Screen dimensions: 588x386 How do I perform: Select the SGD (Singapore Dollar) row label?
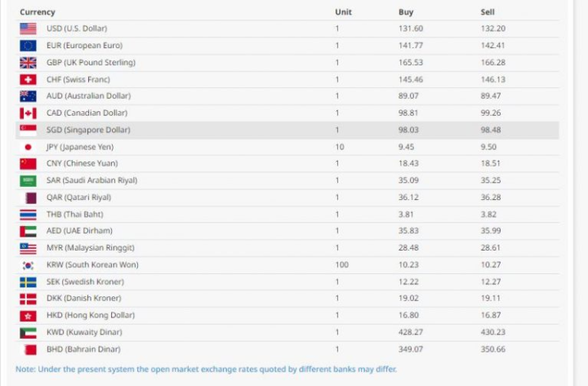click(88, 130)
